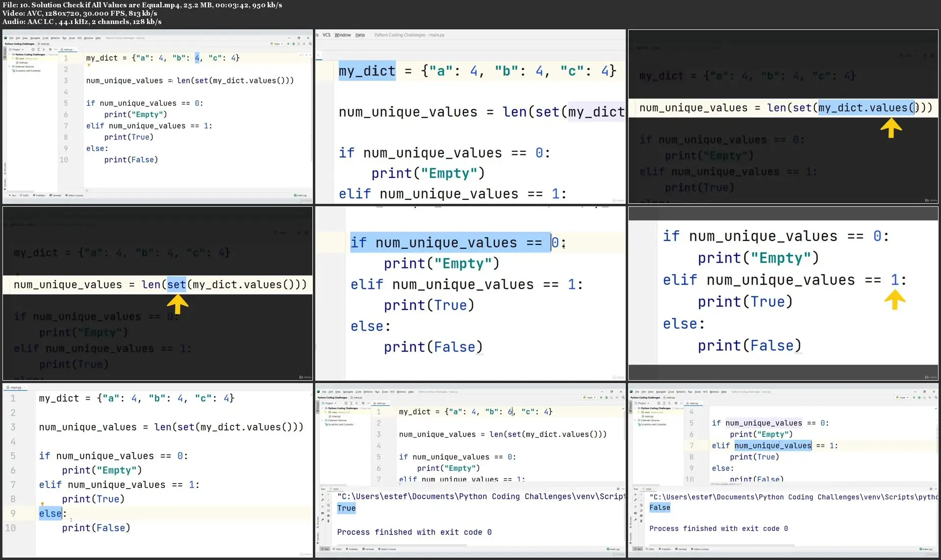Open Search Everywhere with the magnifier icon

click(310, 44)
